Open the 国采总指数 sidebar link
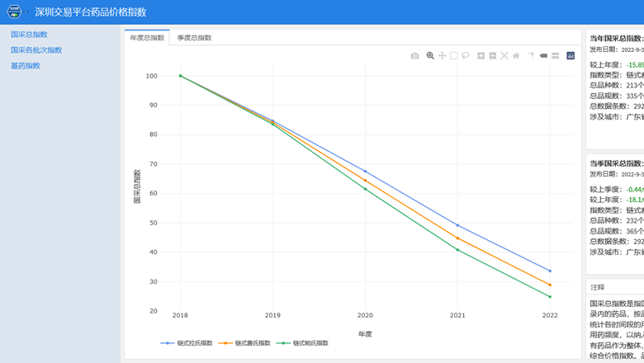The width and height of the screenshot is (644, 363). (x=29, y=35)
